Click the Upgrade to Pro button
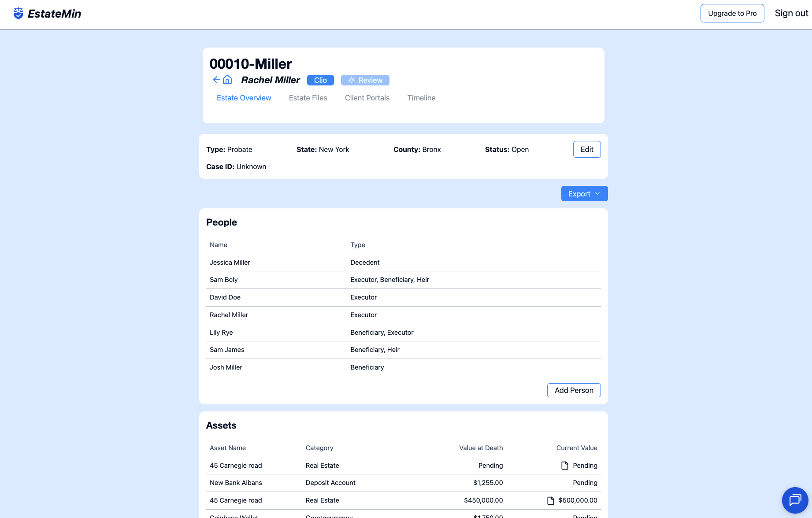 (732, 13)
